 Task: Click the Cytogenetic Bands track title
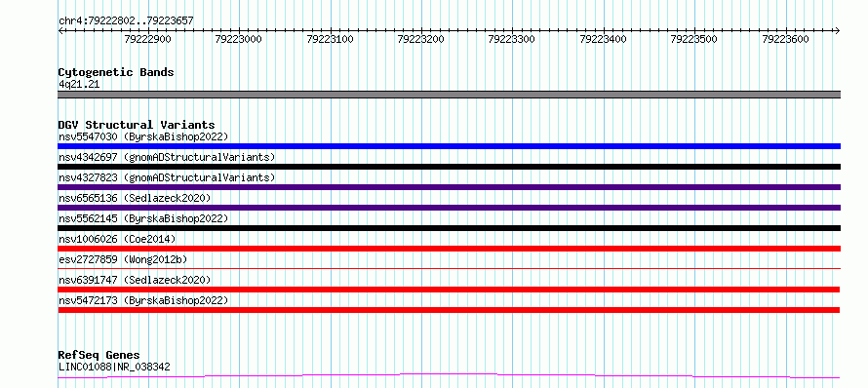116,72
